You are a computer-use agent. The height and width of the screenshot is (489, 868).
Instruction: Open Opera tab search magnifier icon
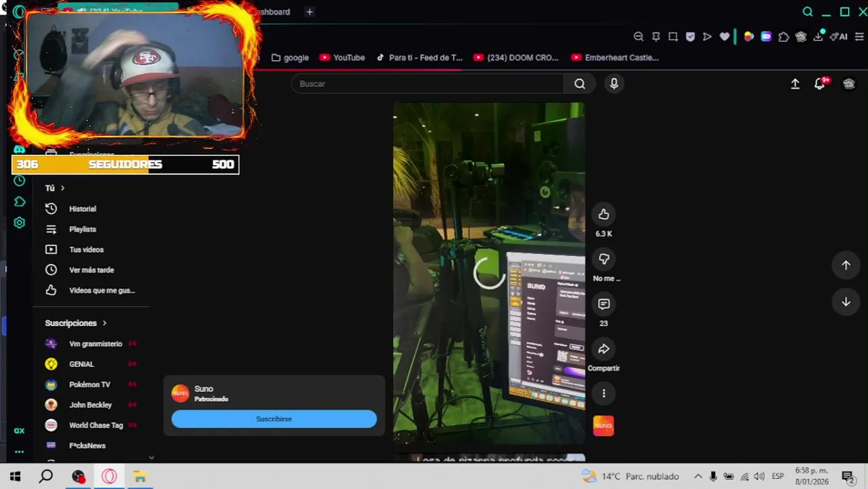(x=808, y=12)
